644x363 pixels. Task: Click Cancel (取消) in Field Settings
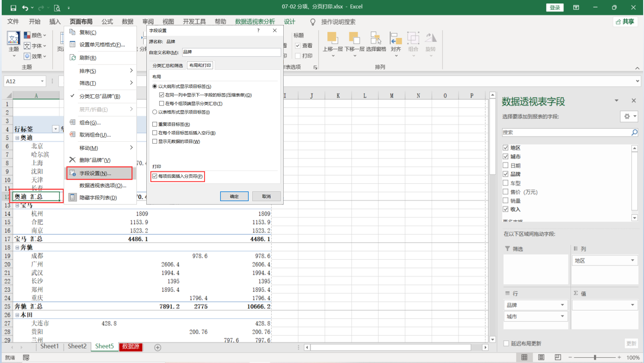pyautogui.click(x=266, y=196)
